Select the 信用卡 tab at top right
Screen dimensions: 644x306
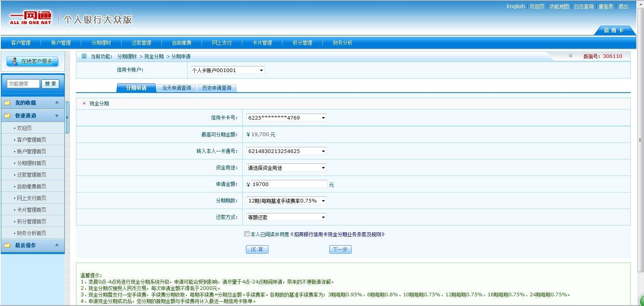(614, 31)
